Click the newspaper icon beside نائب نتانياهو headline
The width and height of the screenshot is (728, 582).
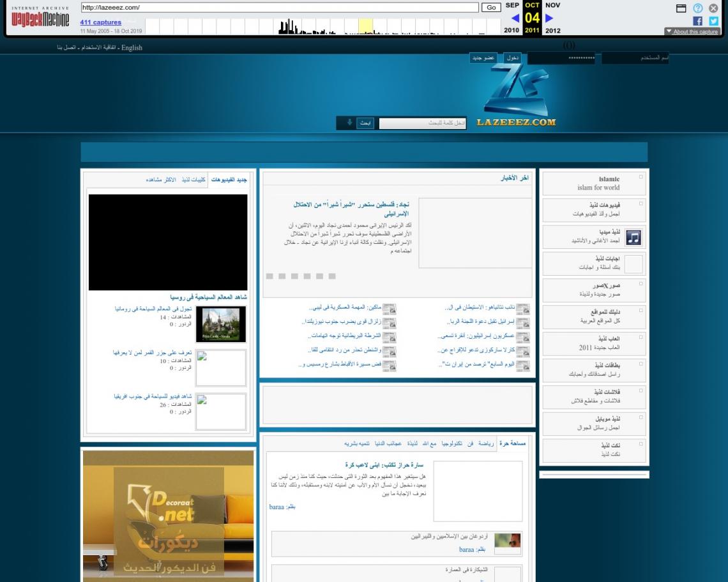coord(523,309)
